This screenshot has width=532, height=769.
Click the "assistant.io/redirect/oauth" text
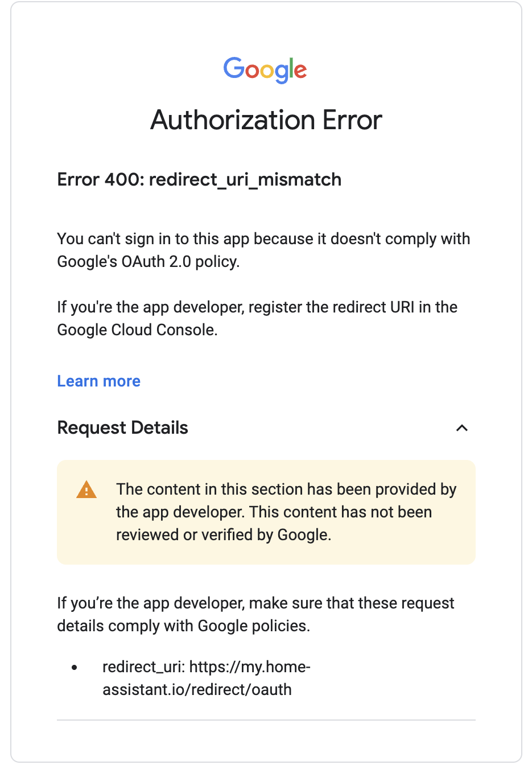click(197, 689)
